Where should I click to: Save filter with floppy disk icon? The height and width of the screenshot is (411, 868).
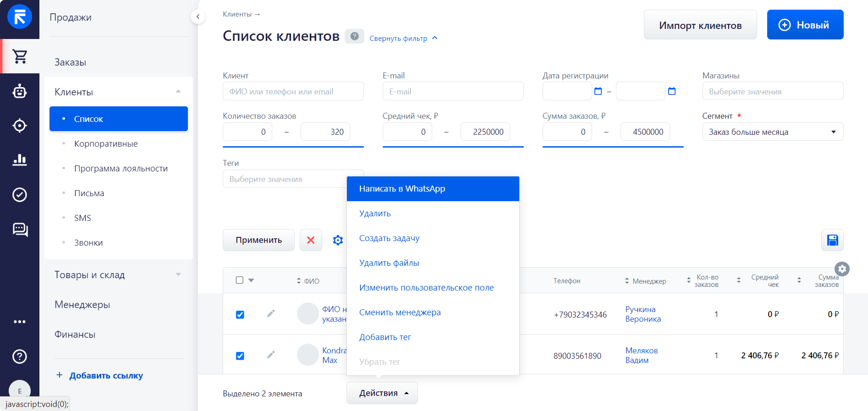(x=832, y=240)
